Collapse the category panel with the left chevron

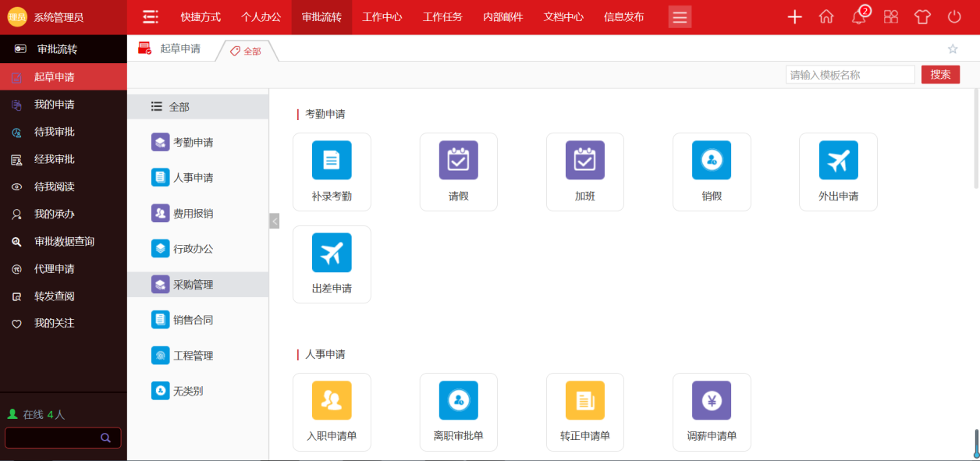[274, 221]
